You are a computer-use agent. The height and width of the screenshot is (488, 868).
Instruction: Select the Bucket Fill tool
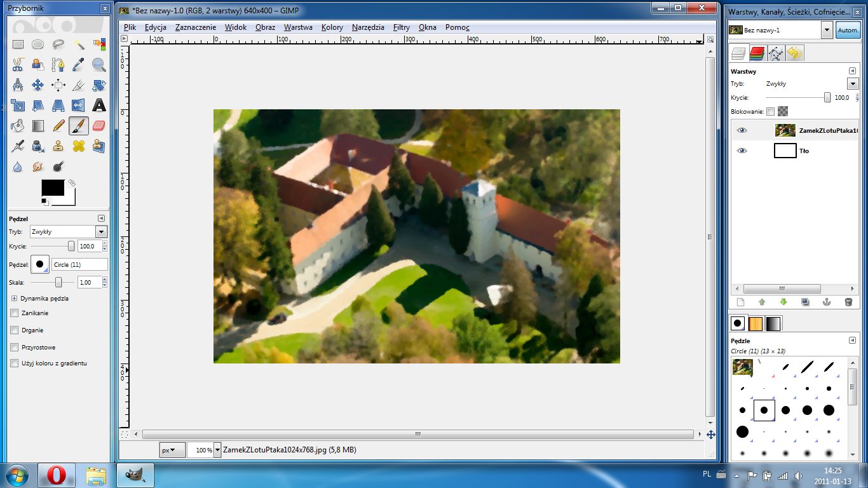[18, 126]
